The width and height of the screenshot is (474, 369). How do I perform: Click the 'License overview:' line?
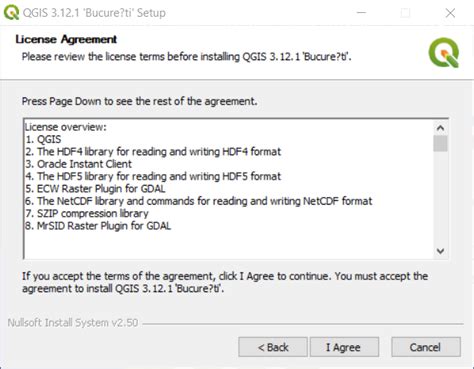click(66, 127)
